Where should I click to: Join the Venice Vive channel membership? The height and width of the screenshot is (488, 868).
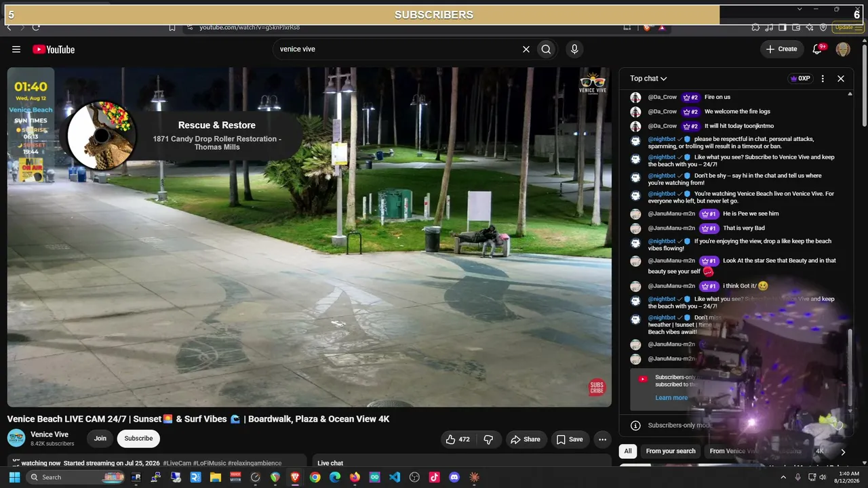tap(100, 439)
